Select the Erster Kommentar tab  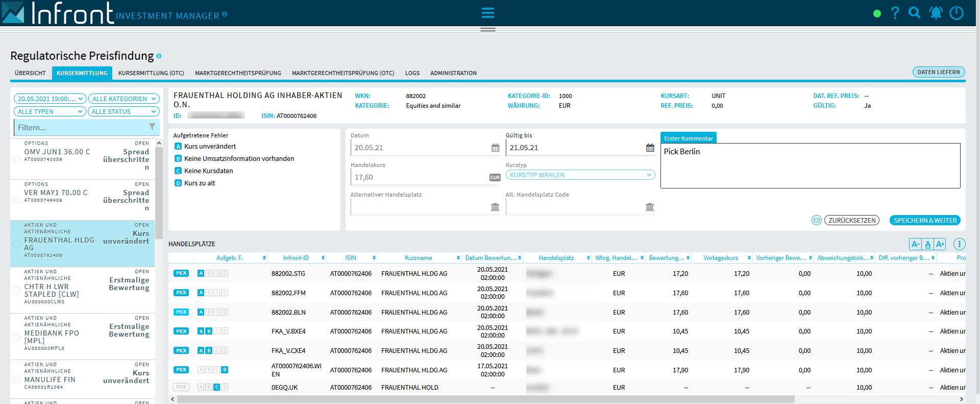(689, 138)
